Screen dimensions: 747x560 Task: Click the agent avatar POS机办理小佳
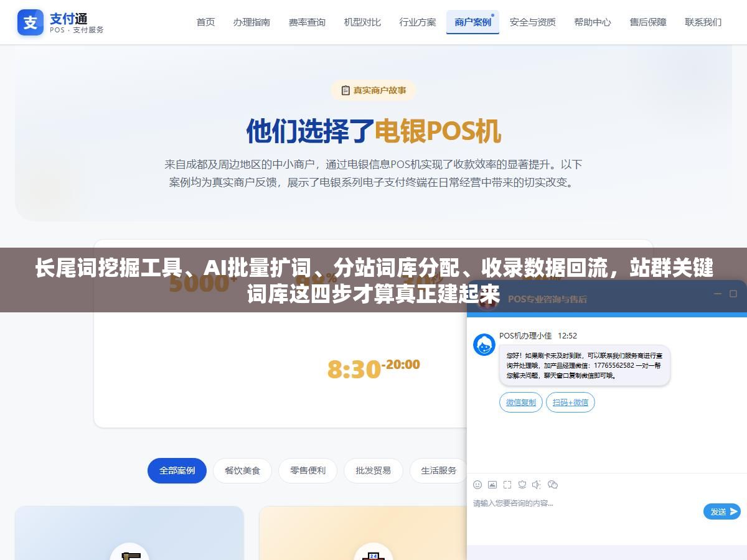coord(484,345)
